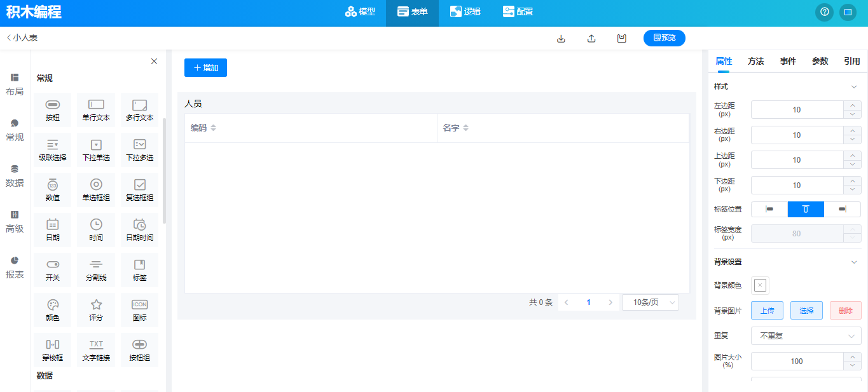Click the 评分 star rating component
This screenshot has width=868, height=392.
click(96, 309)
